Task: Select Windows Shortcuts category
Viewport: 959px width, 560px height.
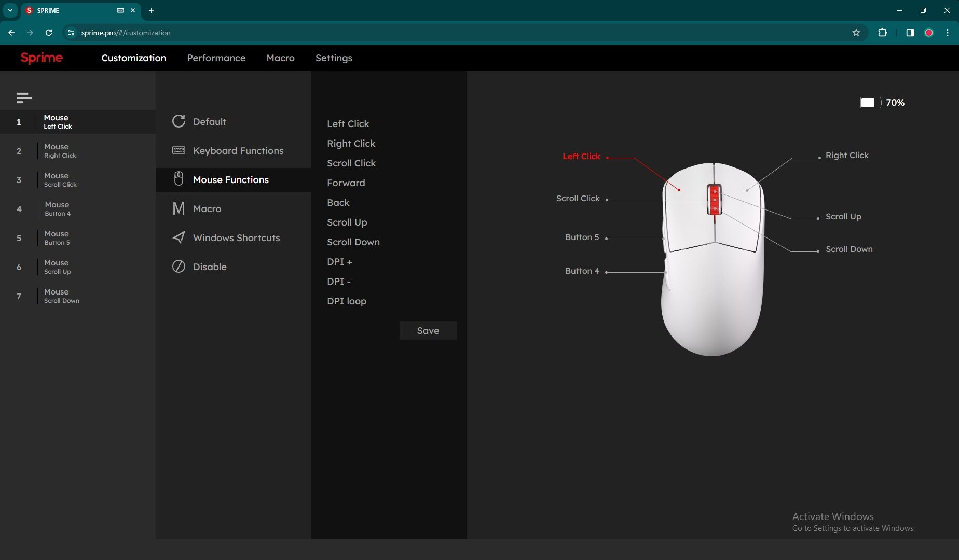Action: click(x=234, y=237)
